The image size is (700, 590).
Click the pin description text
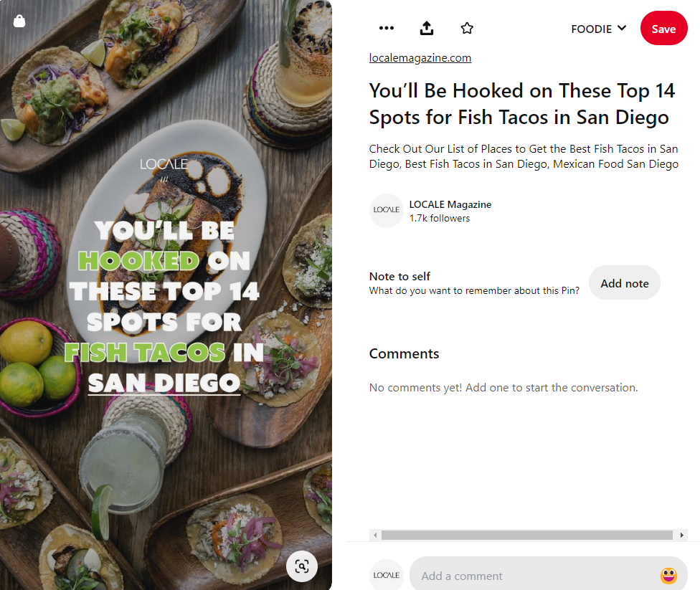click(524, 156)
